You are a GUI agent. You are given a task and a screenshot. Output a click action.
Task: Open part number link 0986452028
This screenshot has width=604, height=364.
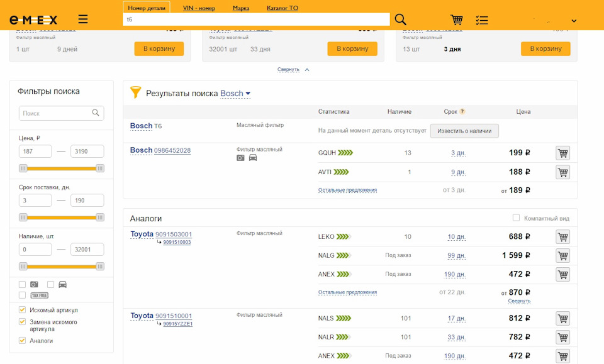click(x=172, y=150)
